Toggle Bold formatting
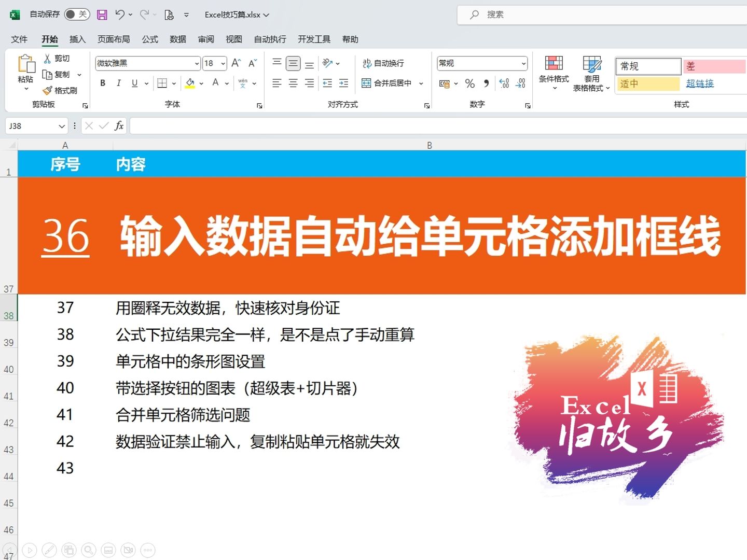Viewport: 747px width, 560px height. click(x=103, y=83)
